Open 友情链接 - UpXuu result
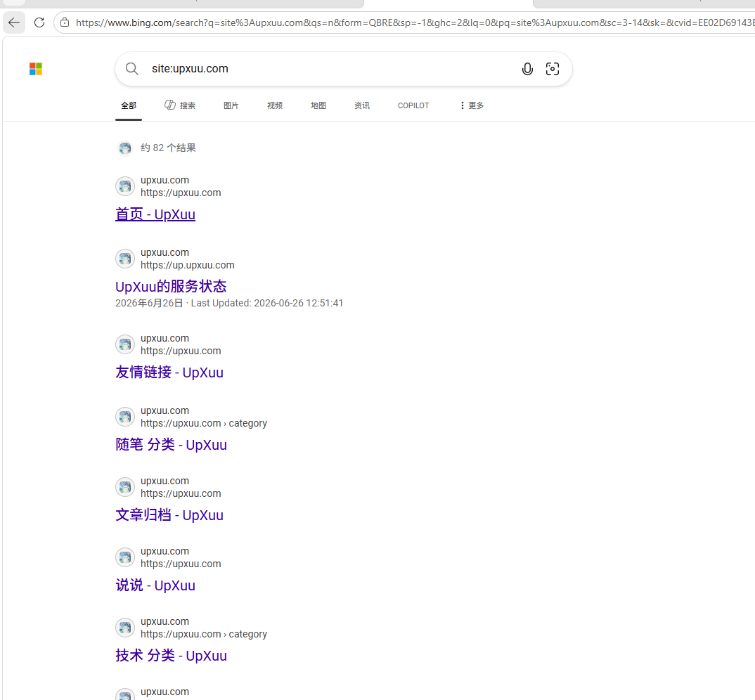755x700 pixels. pyautogui.click(x=169, y=372)
